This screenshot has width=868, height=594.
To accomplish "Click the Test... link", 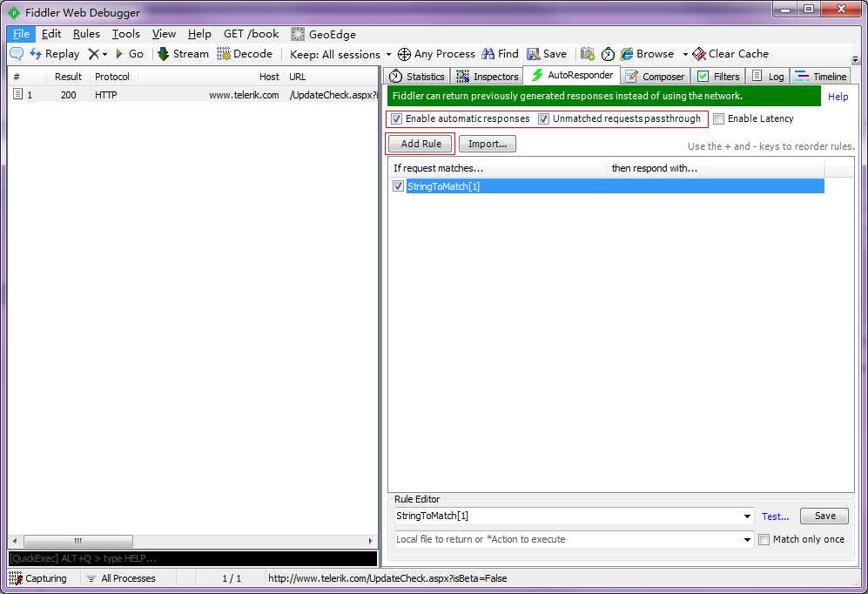I will (775, 516).
